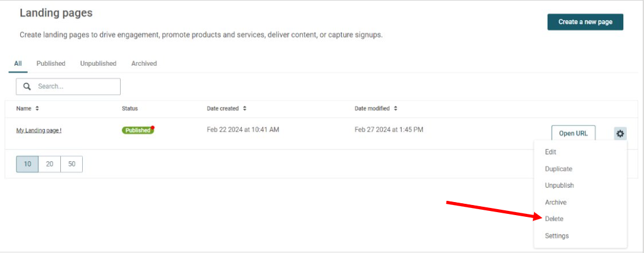Focus the Search input field

coord(68,87)
